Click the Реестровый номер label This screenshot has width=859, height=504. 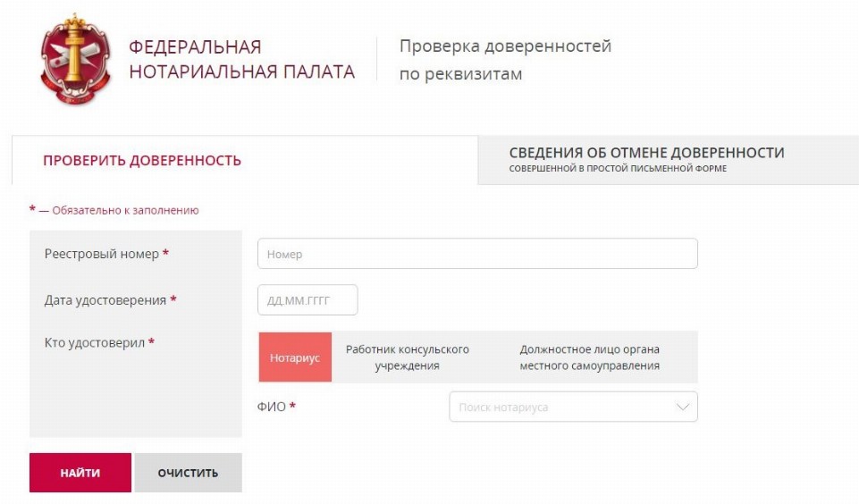[x=101, y=254]
